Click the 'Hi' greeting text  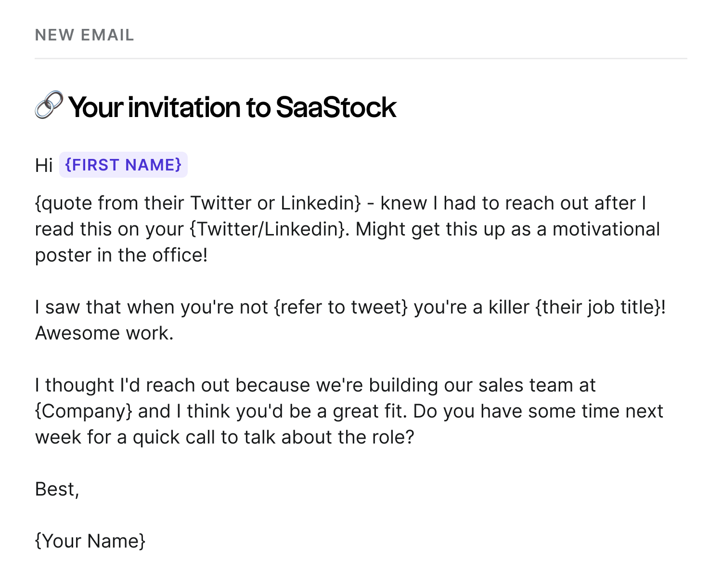(x=44, y=165)
